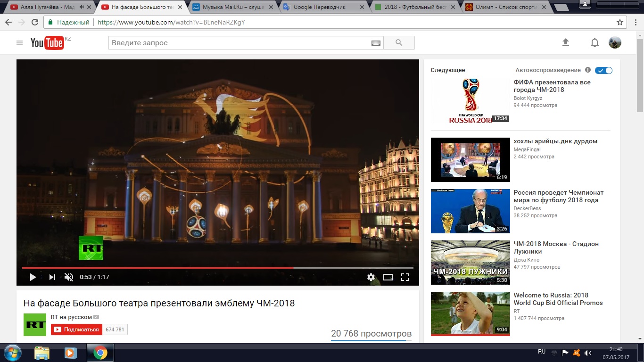
Task: Open ЧМ-2018 Москва - Стадион Лужники title
Action: pyautogui.click(x=556, y=247)
